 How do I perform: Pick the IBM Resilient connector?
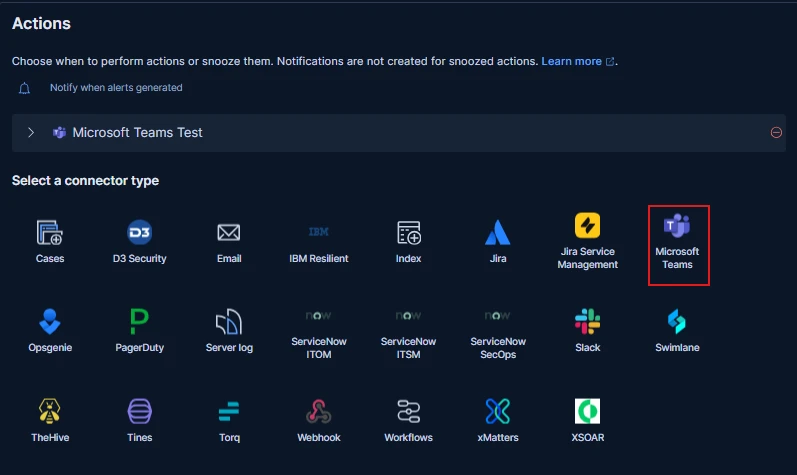pos(319,242)
